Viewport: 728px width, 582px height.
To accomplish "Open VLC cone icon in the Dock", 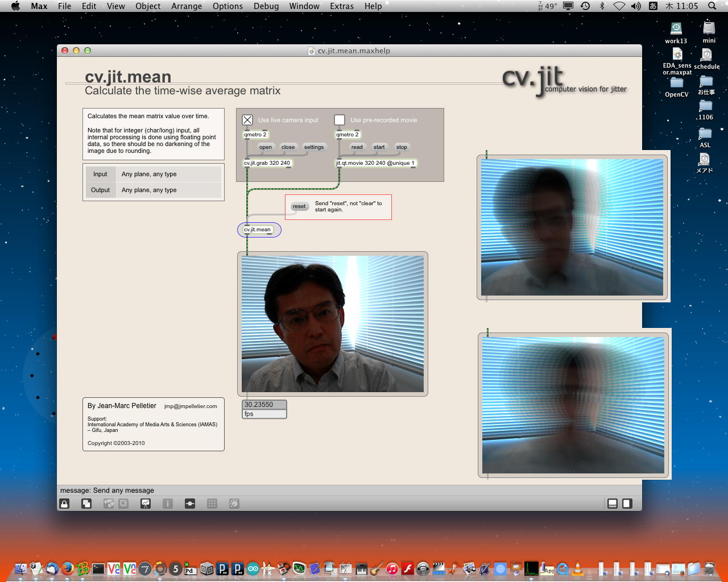I will coord(577,568).
